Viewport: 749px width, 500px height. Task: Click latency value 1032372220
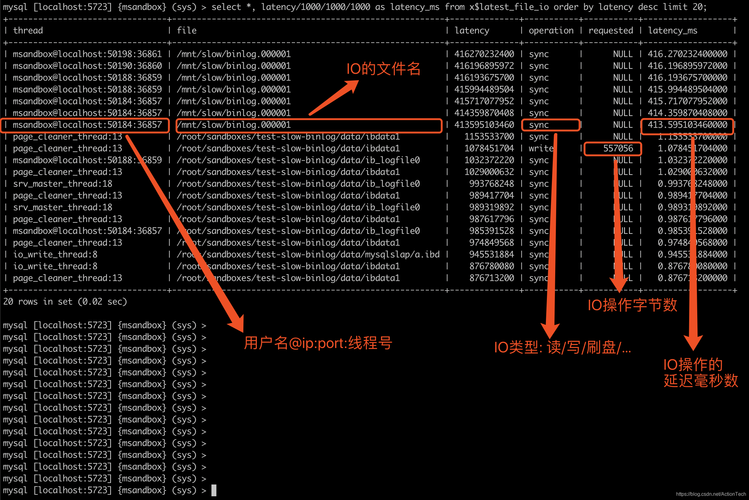(489, 160)
